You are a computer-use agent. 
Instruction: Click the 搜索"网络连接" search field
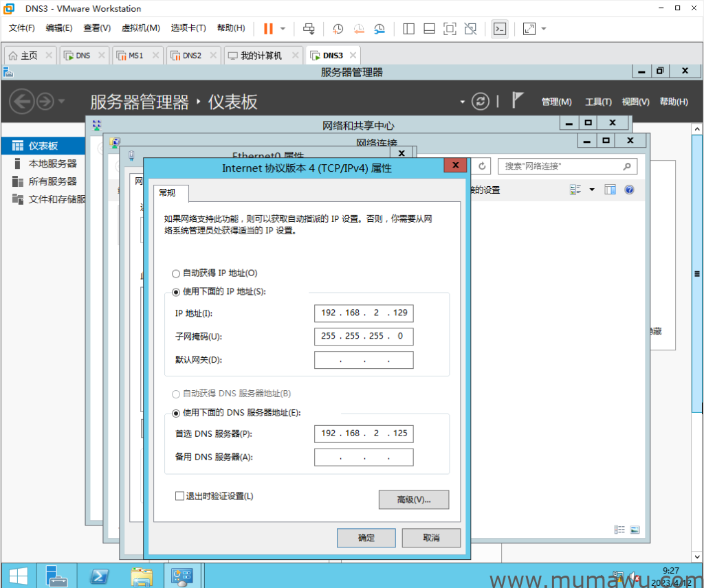click(567, 166)
